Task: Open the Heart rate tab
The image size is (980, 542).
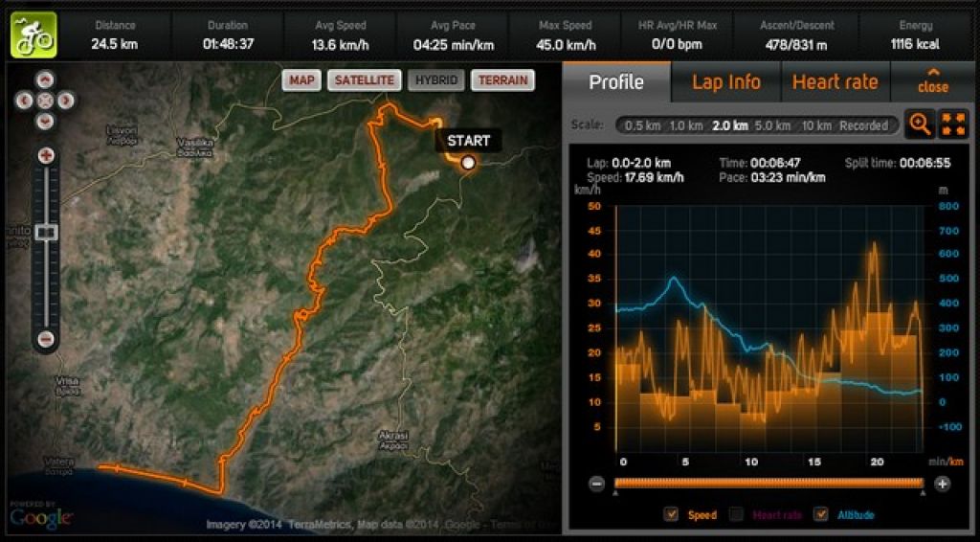Action: pos(835,82)
